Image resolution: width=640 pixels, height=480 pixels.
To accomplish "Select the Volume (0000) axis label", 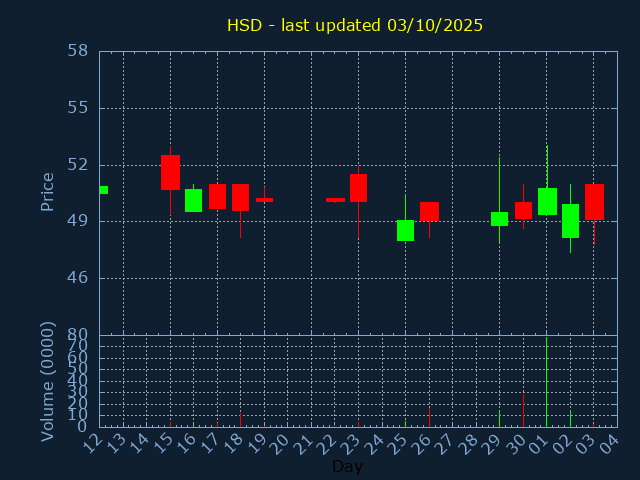I will pyautogui.click(x=47, y=381).
